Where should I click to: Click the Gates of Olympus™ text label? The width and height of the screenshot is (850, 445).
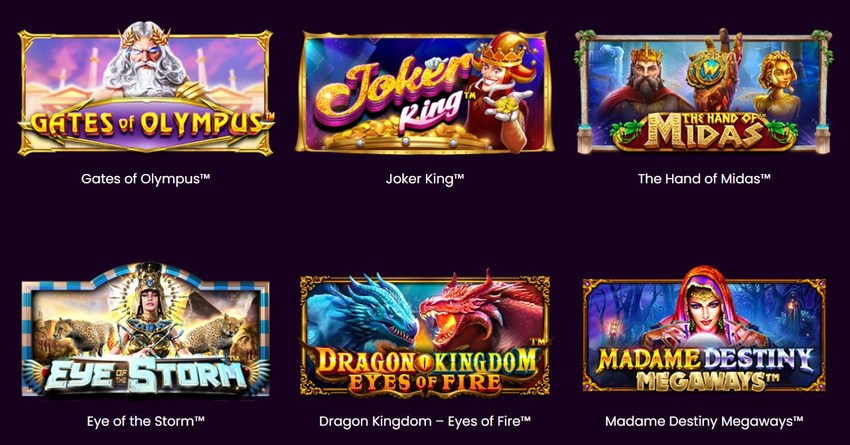point(145,178)
